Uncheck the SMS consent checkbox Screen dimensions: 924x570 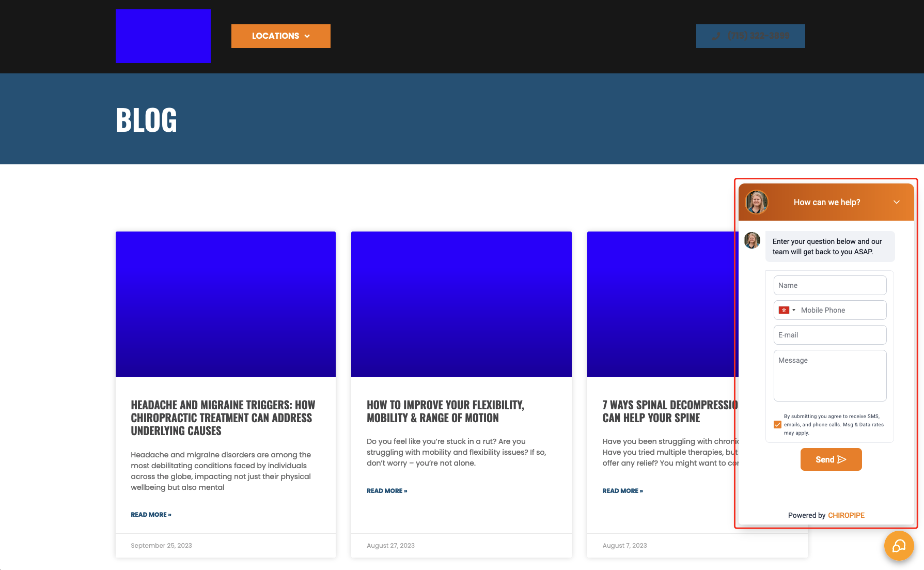(x=777, y=425)
